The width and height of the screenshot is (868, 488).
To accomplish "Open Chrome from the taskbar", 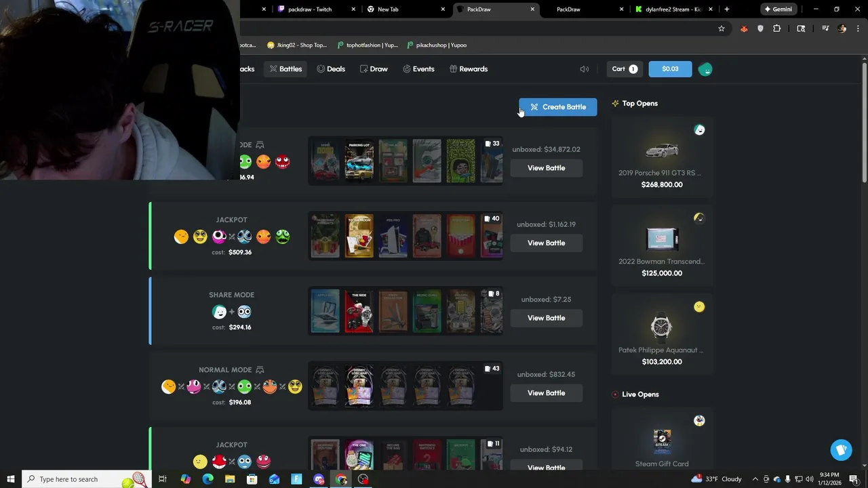I will coord(341,479).
